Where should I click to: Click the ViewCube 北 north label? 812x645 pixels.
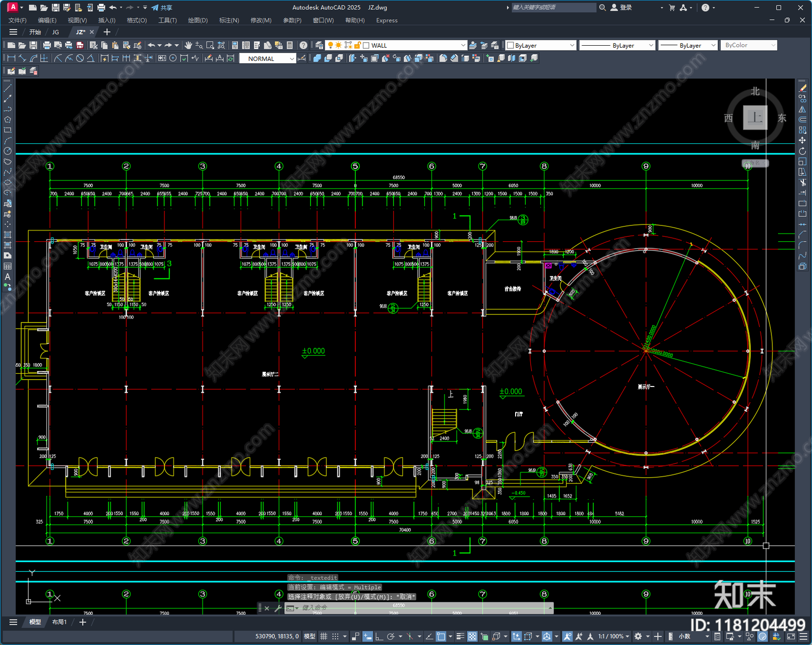755,91
